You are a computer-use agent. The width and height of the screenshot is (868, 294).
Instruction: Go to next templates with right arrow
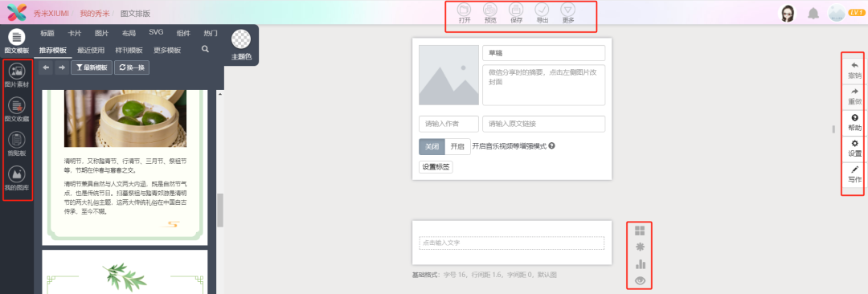click(x=61, y=67)
